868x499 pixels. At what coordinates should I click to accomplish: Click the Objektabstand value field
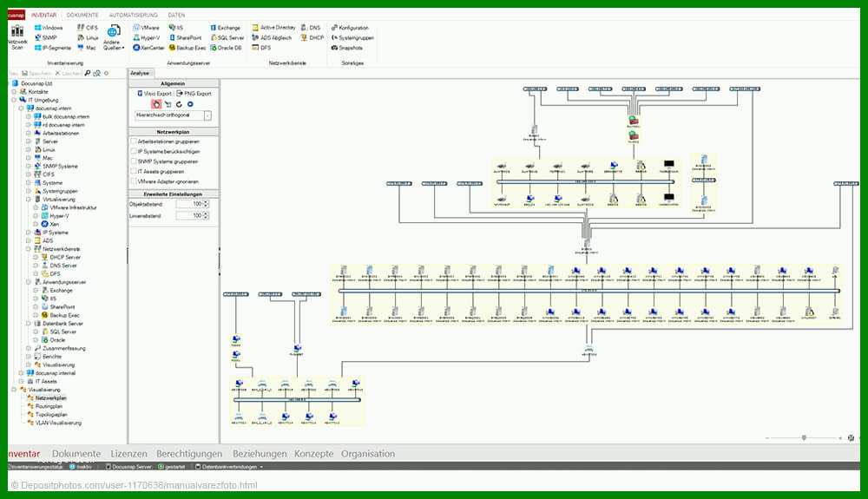(x=188, y=204)
